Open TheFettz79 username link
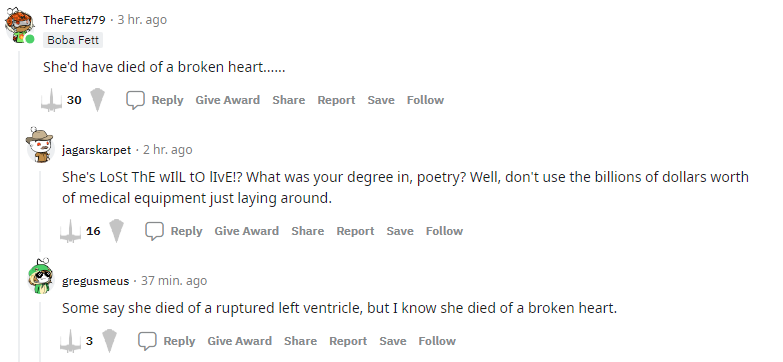Screen dimensions: 783x362 click(x=74, y=20)
